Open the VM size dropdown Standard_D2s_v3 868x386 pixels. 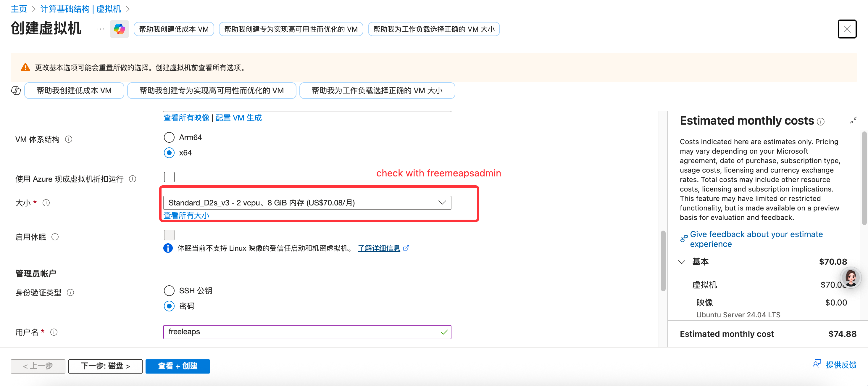(306, 202)
